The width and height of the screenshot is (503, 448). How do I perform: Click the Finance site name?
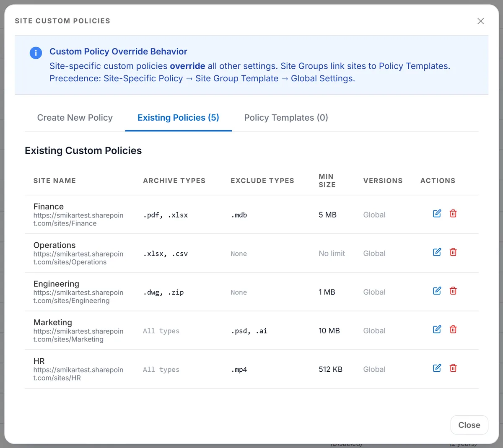(x=49, y=207)
